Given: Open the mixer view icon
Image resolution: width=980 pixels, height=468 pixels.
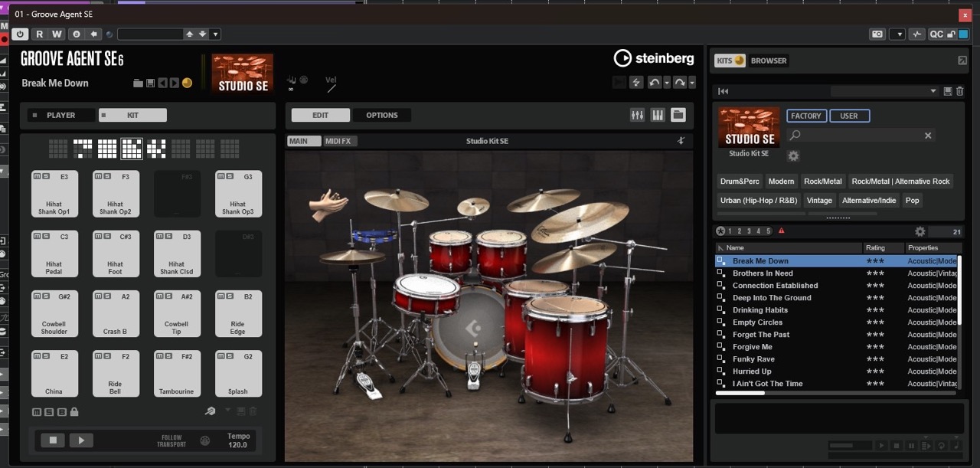Looking at the screenshot, I should tap(637, 115).
